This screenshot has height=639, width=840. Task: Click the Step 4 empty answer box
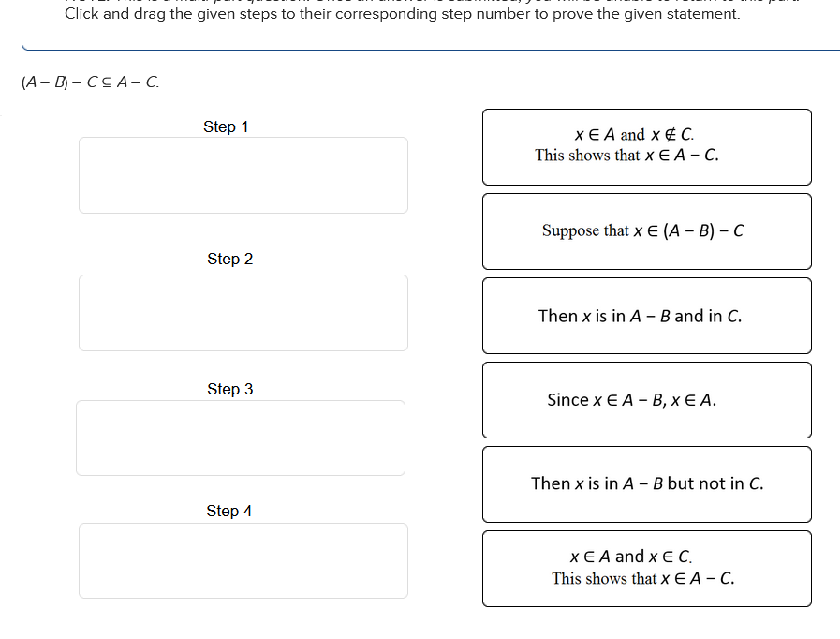coord(243,560)
